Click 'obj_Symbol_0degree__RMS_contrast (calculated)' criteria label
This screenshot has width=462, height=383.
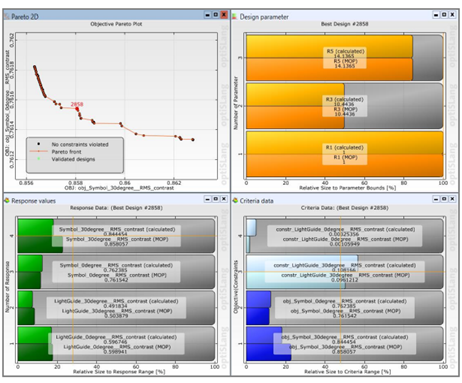[345, 301]
